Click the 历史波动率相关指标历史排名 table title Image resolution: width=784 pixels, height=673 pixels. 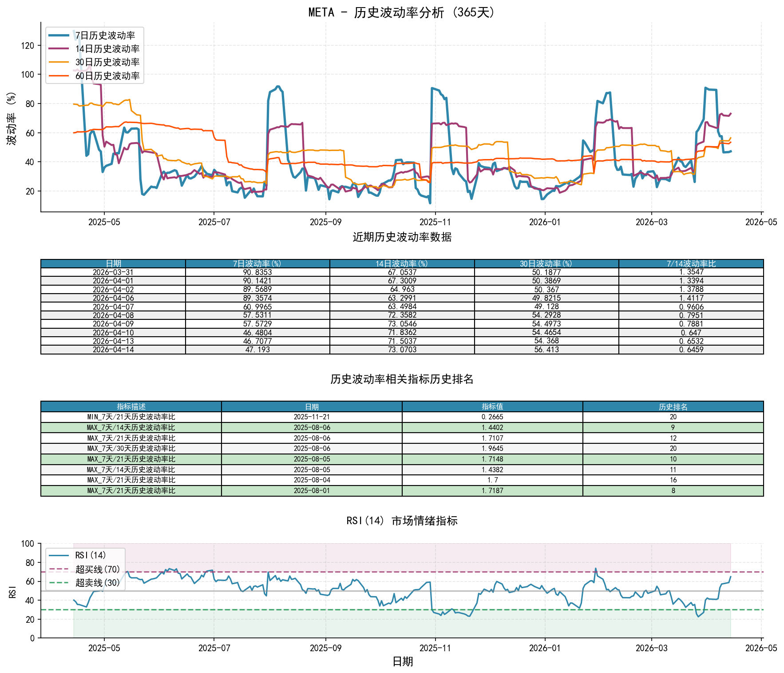point(402,379)
